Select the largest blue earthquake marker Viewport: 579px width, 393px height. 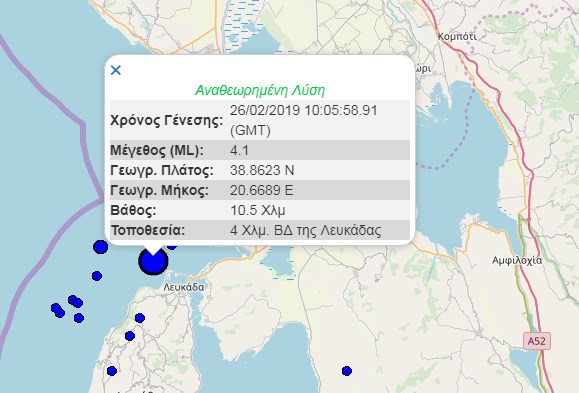click(153, 261)
